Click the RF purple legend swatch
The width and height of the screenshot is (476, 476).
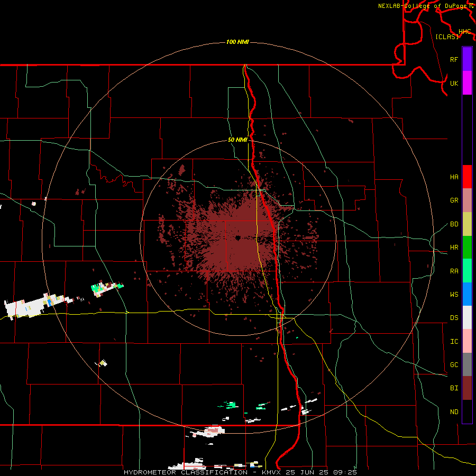tap(467, 59)
